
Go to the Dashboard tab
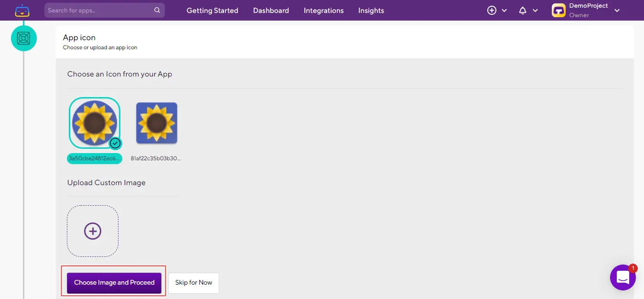tap(271, 11)
